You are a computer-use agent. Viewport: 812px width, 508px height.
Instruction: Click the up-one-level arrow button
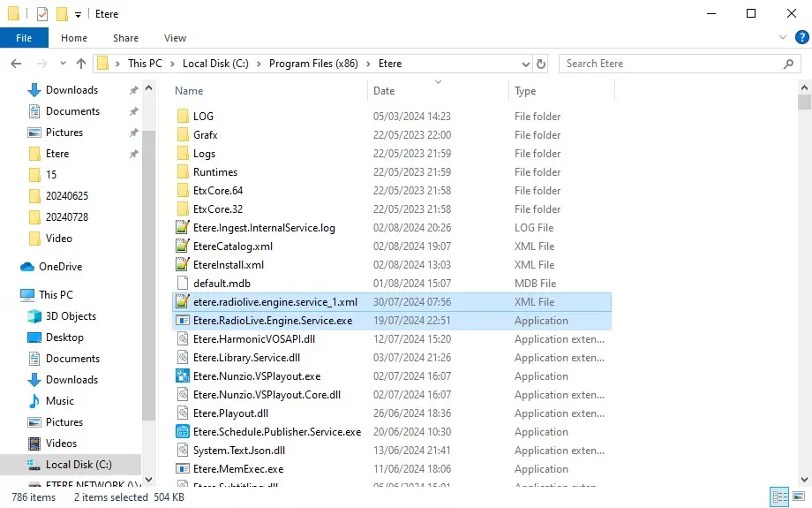pos(81,64)
